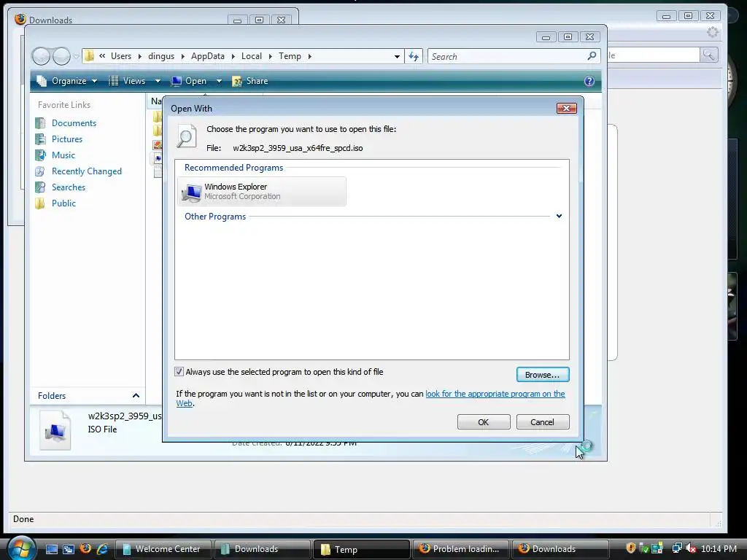Click the Documents icon in Favorite Links
Screen dimensions: 747x560
(41, 122)
